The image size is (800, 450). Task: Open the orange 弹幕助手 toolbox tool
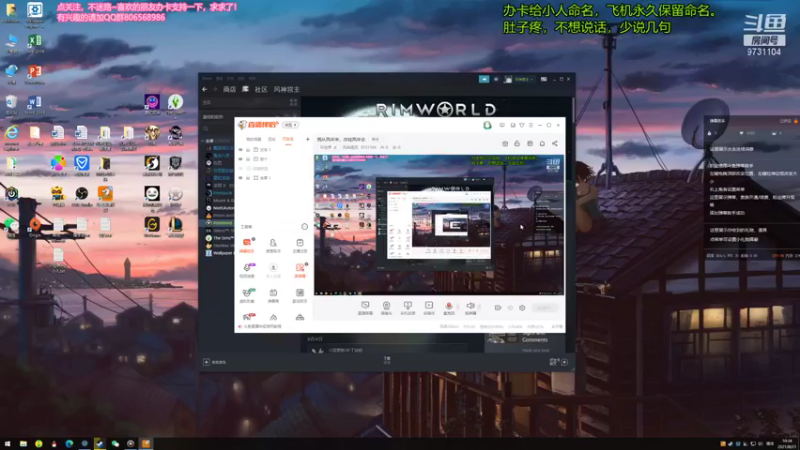(x=247, y=245)
